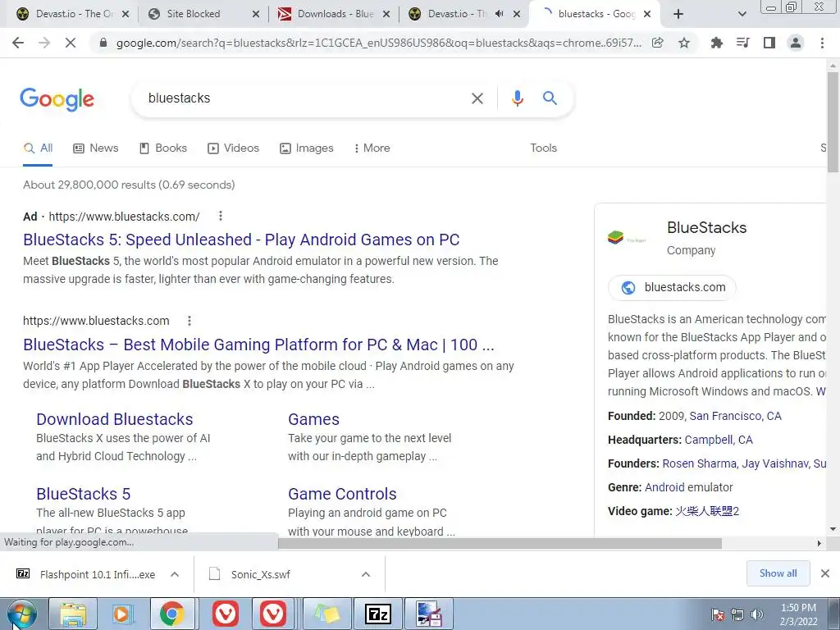The height and width of the screenshot is (630, 840).
Task: Share this page icon in address bar
Action: pos(658,43)
